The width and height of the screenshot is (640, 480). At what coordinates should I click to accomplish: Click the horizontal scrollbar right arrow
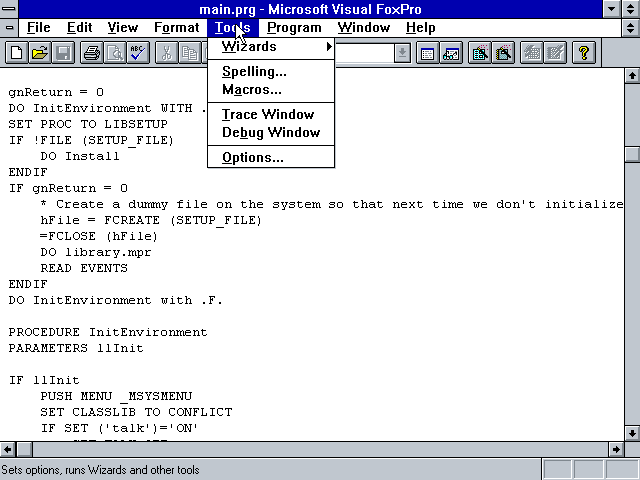pos(616,449)
